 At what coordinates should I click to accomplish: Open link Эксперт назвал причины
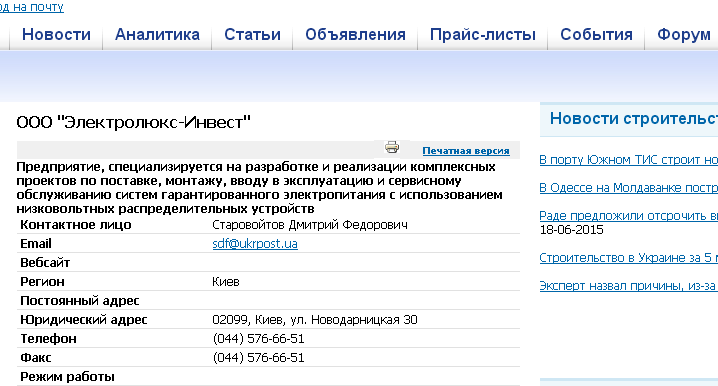point(628,286)
